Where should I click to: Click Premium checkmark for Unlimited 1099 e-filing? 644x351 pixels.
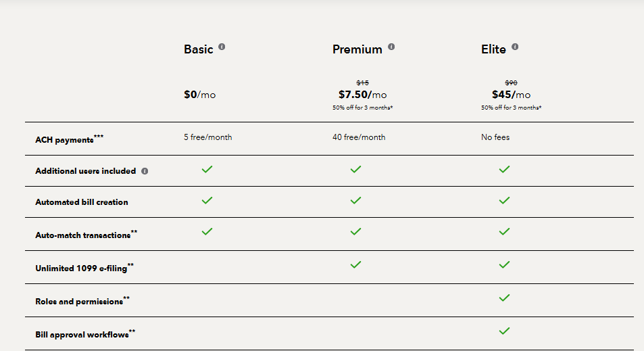coord(355,264)
